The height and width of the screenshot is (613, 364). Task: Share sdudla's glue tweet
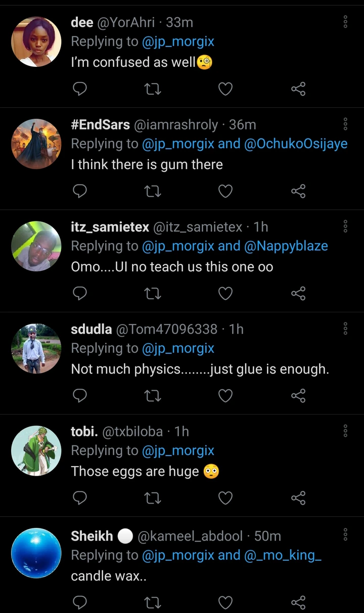298,396
